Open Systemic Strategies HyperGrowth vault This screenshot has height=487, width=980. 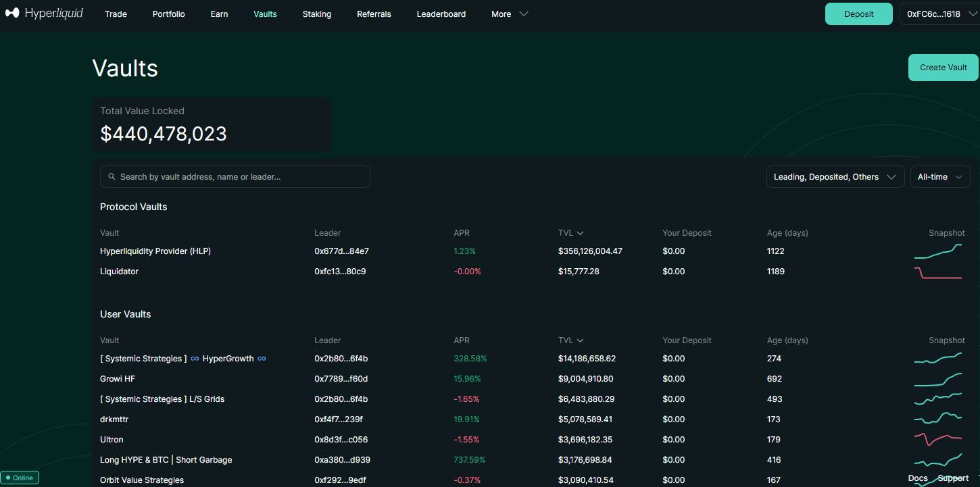coord(183,359)
